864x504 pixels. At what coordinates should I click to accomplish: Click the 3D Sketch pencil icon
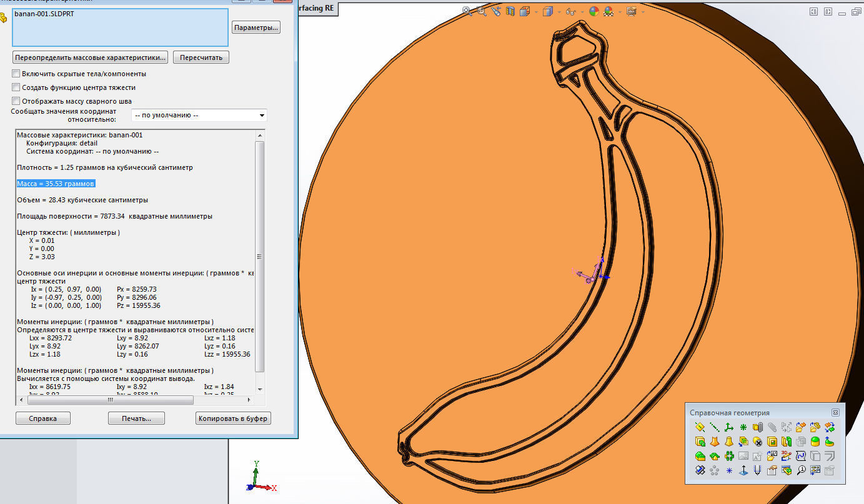tap(787, 456)
